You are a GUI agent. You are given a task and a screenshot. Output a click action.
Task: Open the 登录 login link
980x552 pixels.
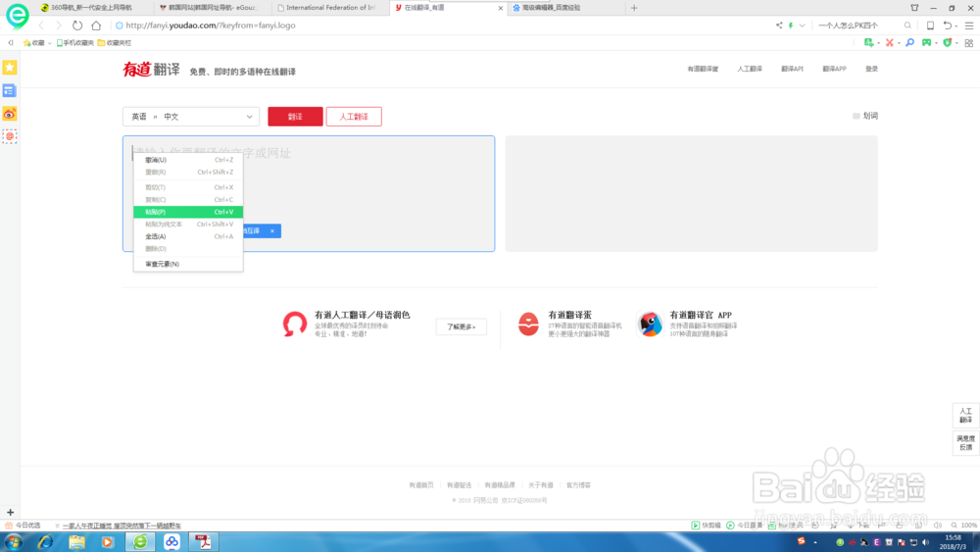pos(871,69)
